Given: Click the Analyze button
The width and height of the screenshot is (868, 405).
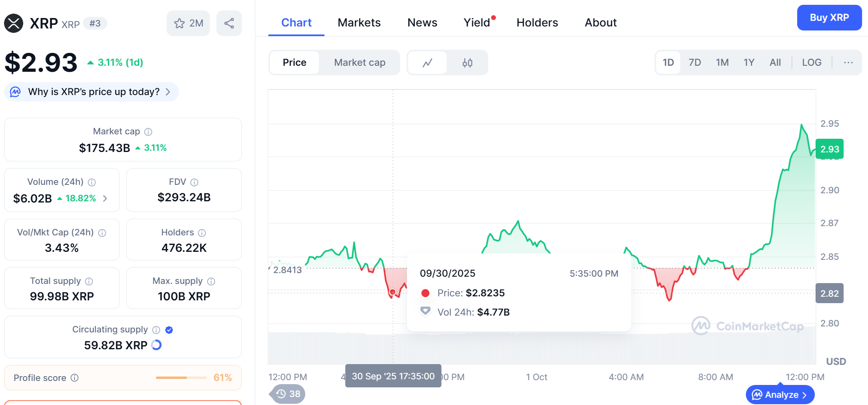Looking at the screenshot, I should click(x=779, y=395).
